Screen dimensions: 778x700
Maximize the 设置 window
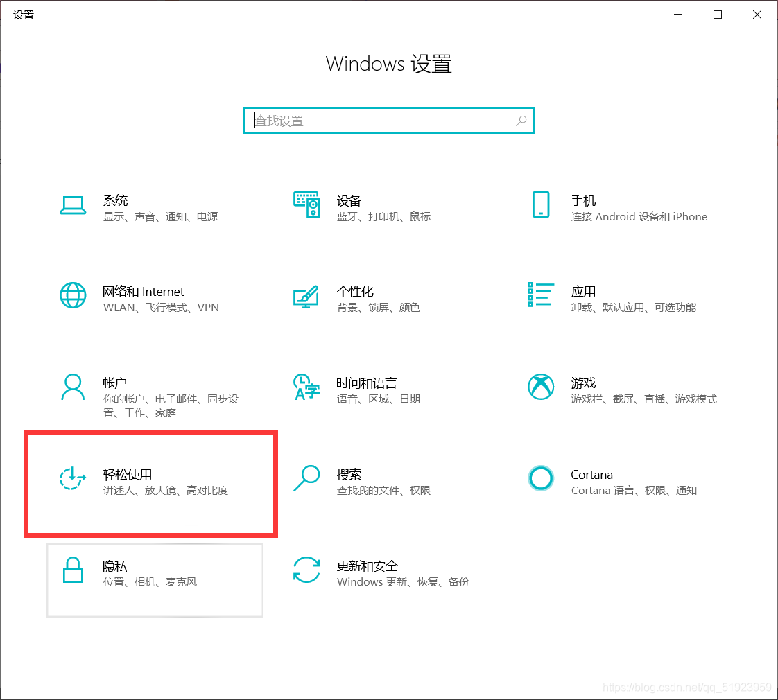[718, 15]
